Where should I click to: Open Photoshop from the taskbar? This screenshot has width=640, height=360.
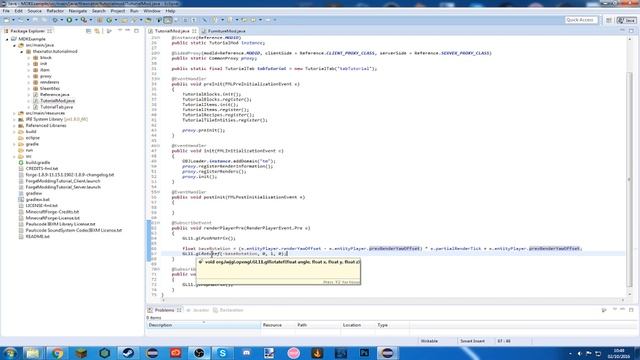[x=364, y=353]
